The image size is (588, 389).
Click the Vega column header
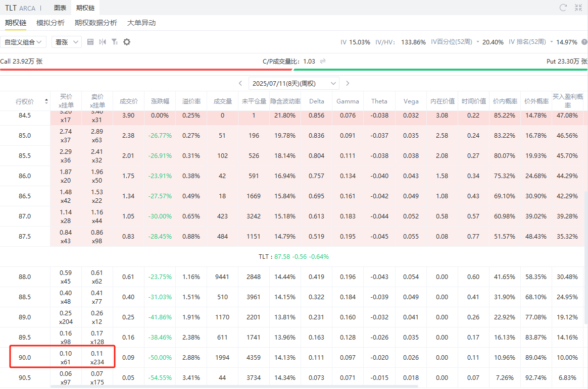pos(411,101)
